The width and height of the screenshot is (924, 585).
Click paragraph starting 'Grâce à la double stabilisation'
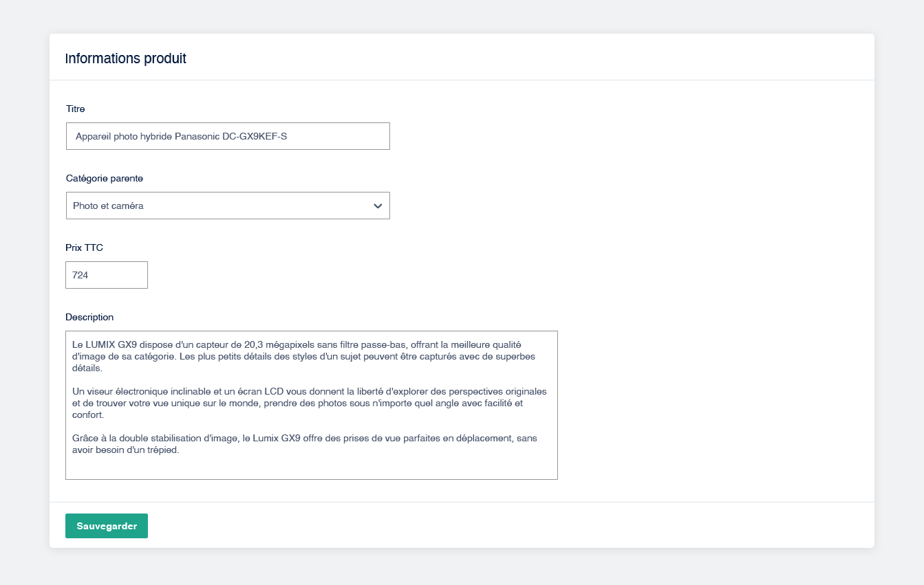click(x=305, y=444)
